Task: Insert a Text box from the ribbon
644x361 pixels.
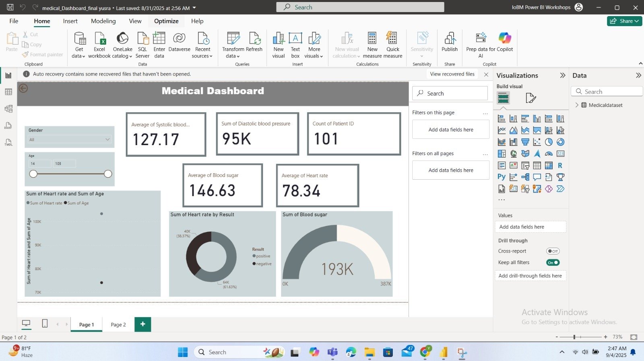Action: point(295,39)
